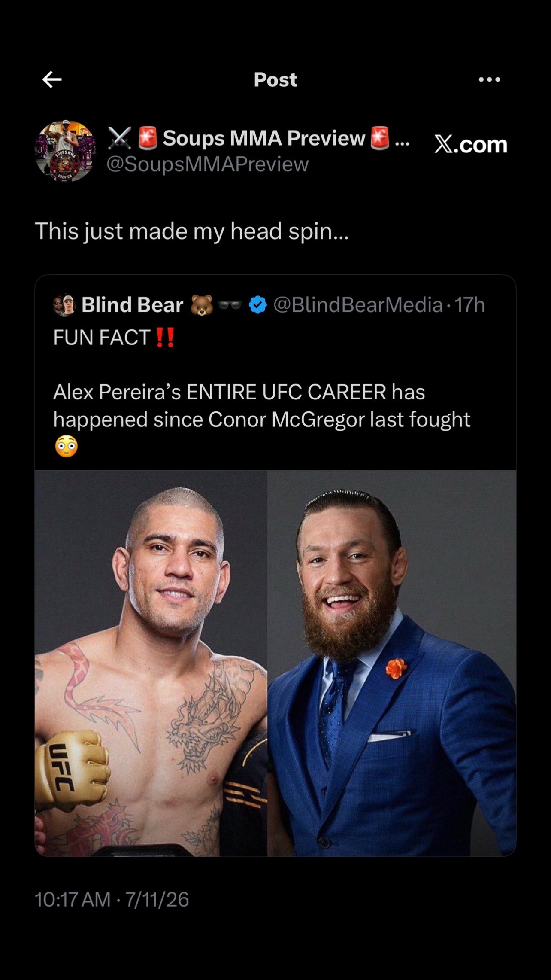Tap the Blind Bear small avatar
The width and height of the screenshot is (551, 980).
[64, 305]
